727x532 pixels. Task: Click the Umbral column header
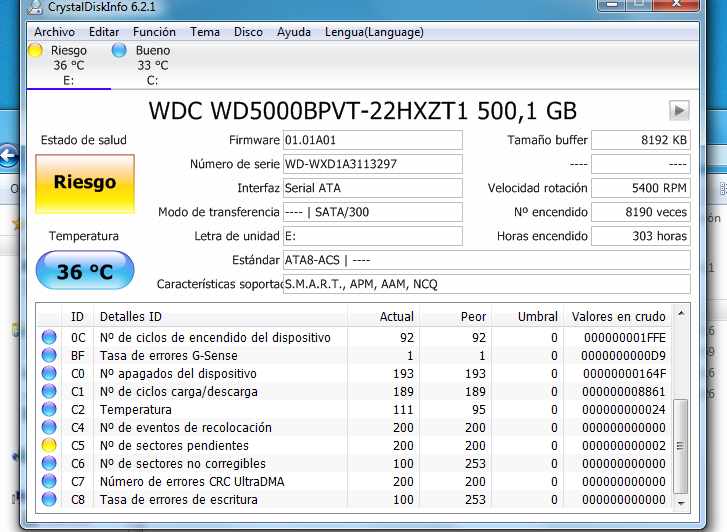pyautogui.click(x=528, y=317)
